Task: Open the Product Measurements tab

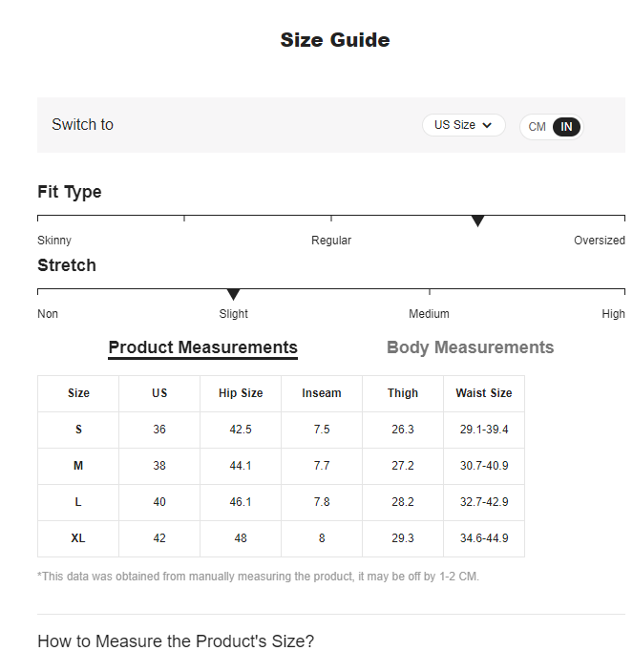Action: [x=202, y=347]
